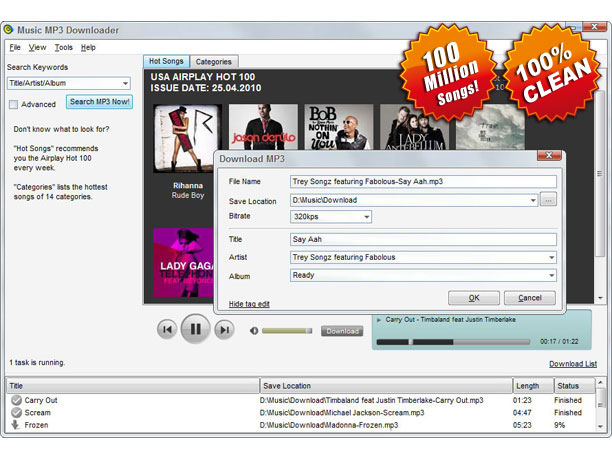
Task: Switch to the Categories tab
Action: 213,61
